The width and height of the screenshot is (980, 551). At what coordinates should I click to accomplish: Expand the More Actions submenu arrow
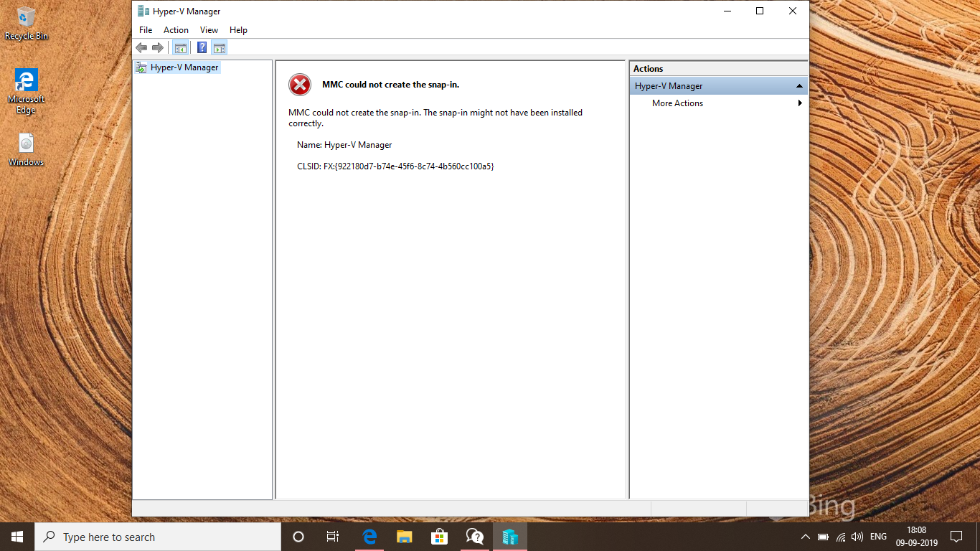click(799, 103)
